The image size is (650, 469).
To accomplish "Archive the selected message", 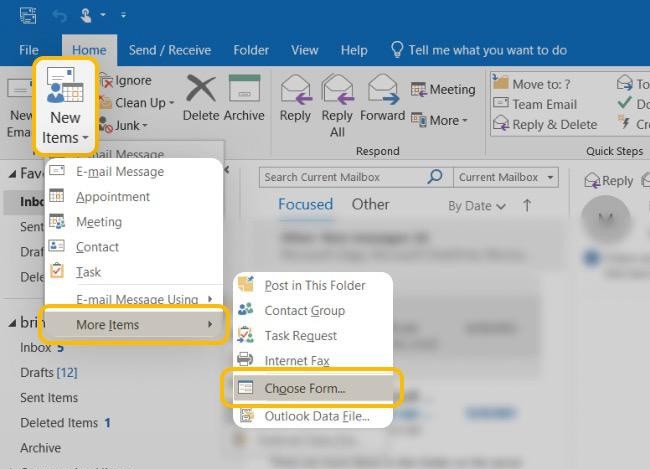I will (244, 90).
